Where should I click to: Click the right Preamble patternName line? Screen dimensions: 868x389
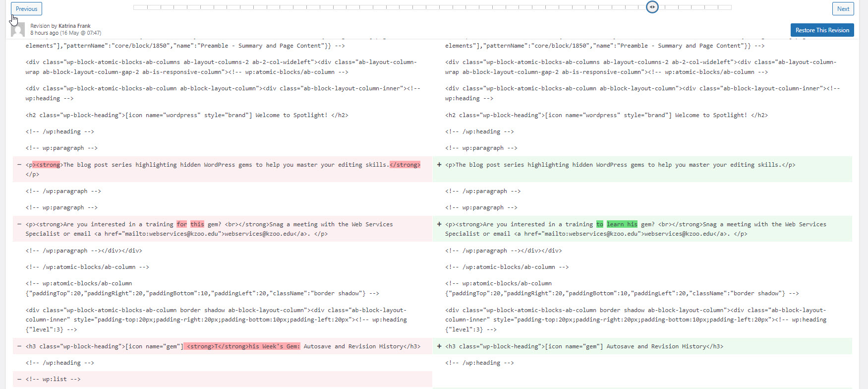(x=605, y=46)
